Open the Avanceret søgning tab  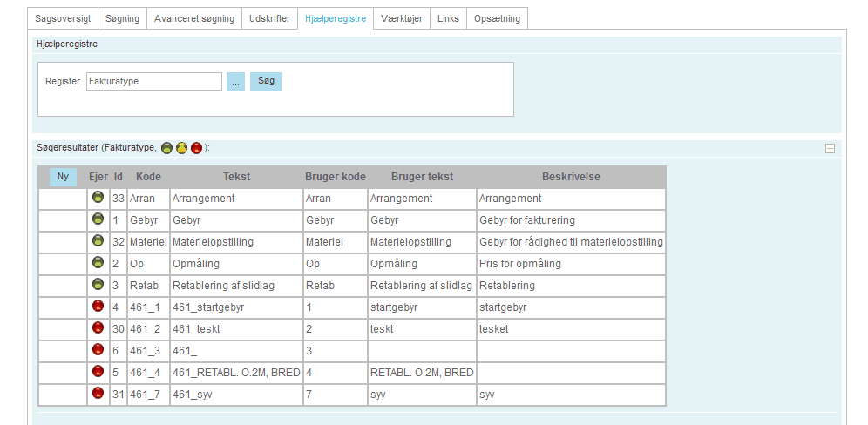coord(193,18)
